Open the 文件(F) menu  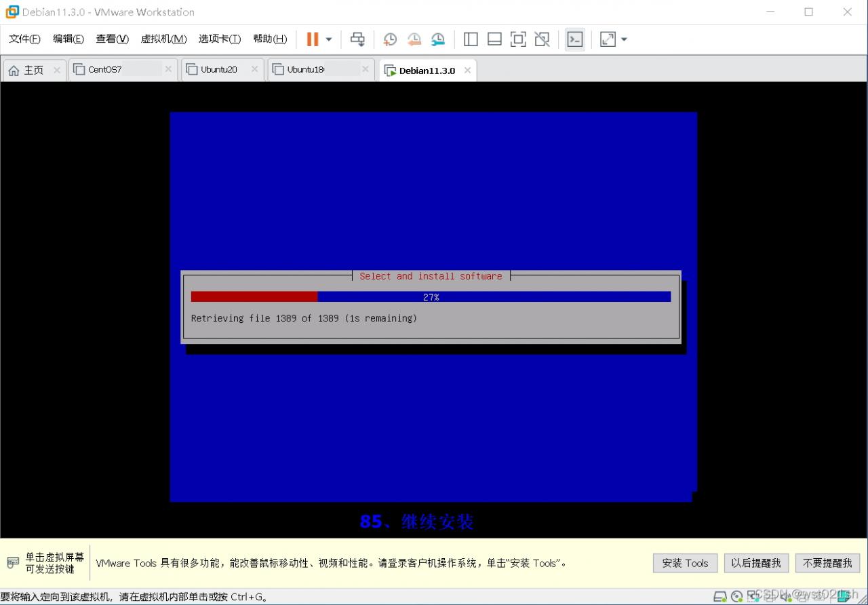point(24,39)
